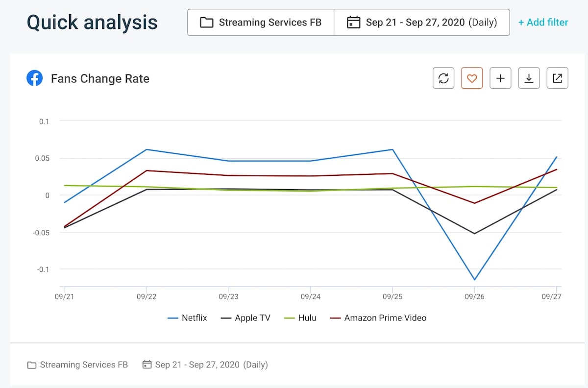Screen dimensions: 588x388
Task: Click the folder icon in the top group selector
Action: (206, 23)
